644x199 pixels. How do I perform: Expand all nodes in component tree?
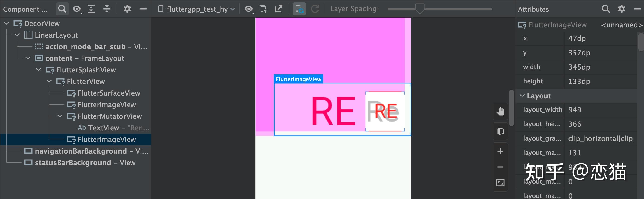pos(91,9)
